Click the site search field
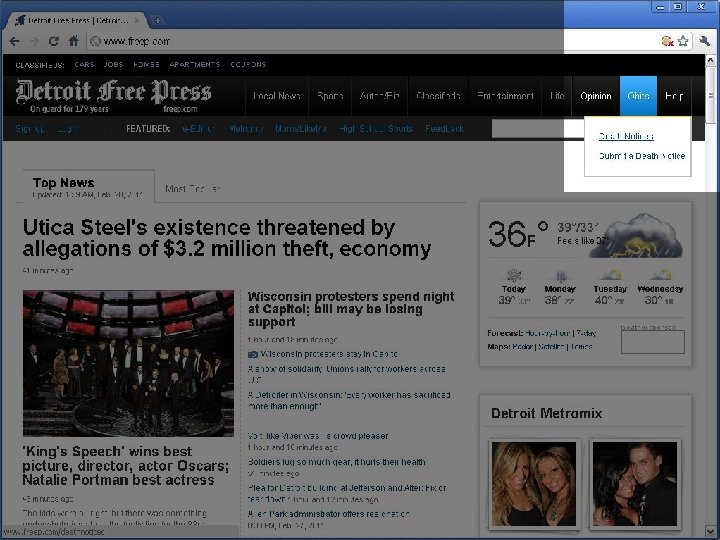The height and width of the screenshot is (540, 720). point(538,129)
